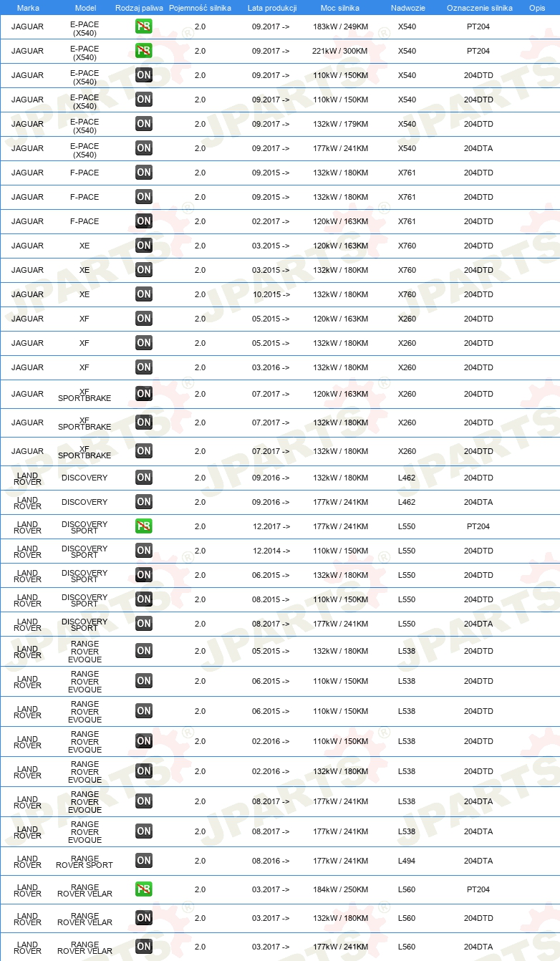
Task: Click ON fuel icon in XE 10.2015 row
Action: (144, 294)
